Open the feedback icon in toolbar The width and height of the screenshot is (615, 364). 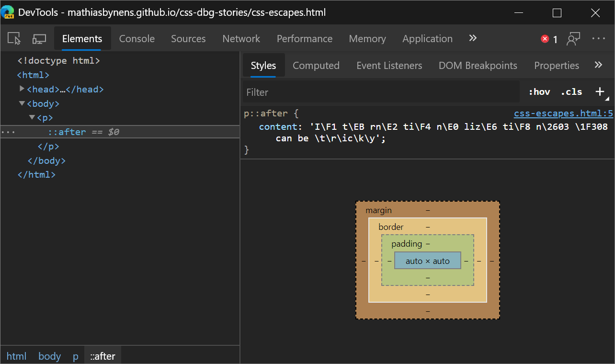[x=573, y=39]
